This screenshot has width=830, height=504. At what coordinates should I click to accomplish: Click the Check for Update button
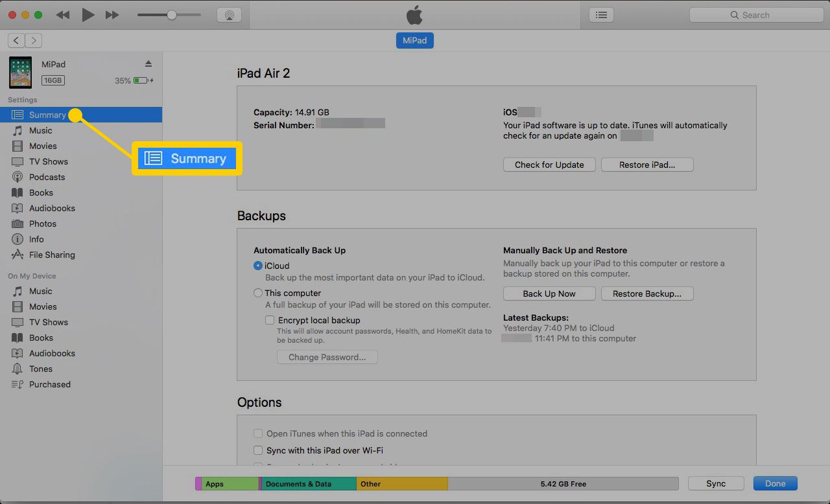549,165
